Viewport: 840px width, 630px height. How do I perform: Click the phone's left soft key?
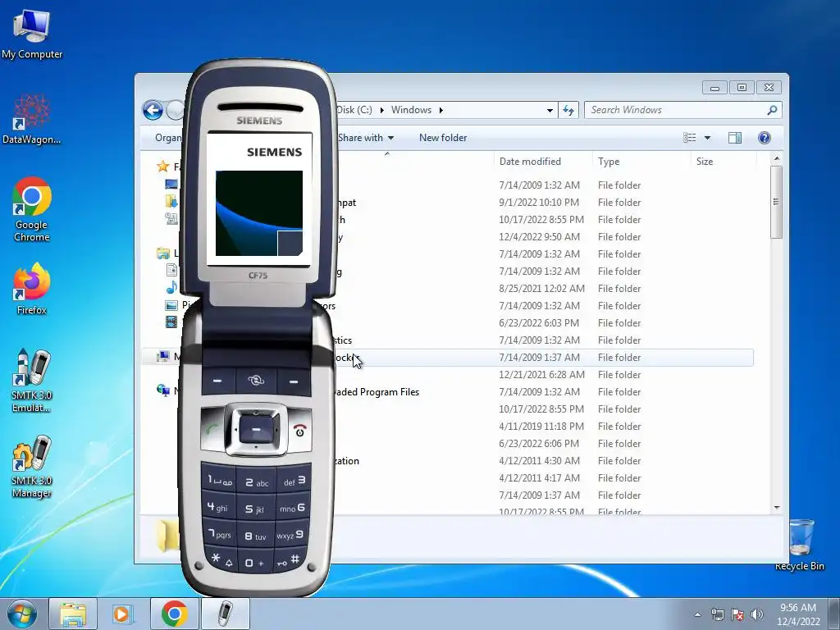click(217, 381)
